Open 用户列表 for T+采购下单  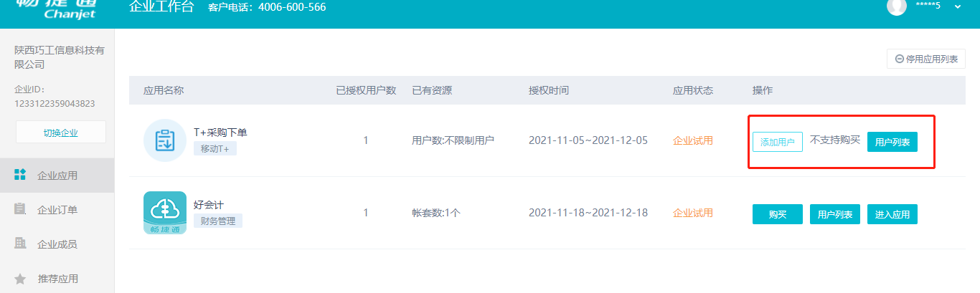coord(892,142)
